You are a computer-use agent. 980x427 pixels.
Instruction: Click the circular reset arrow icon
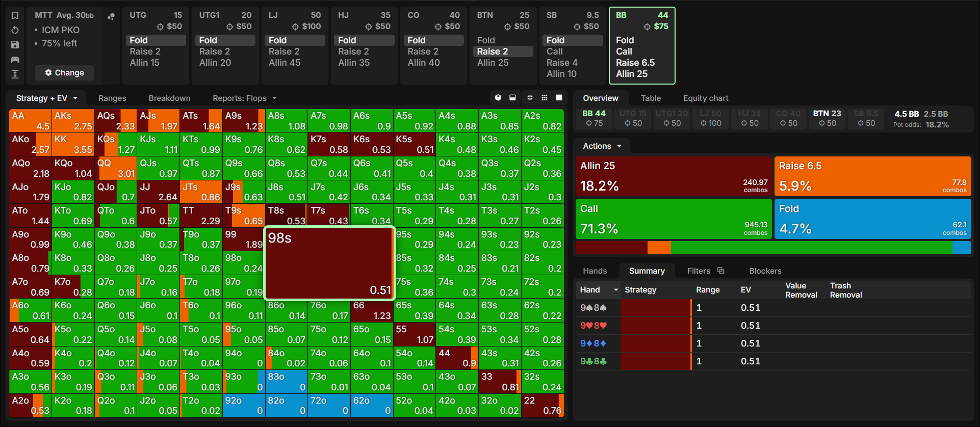15,30
